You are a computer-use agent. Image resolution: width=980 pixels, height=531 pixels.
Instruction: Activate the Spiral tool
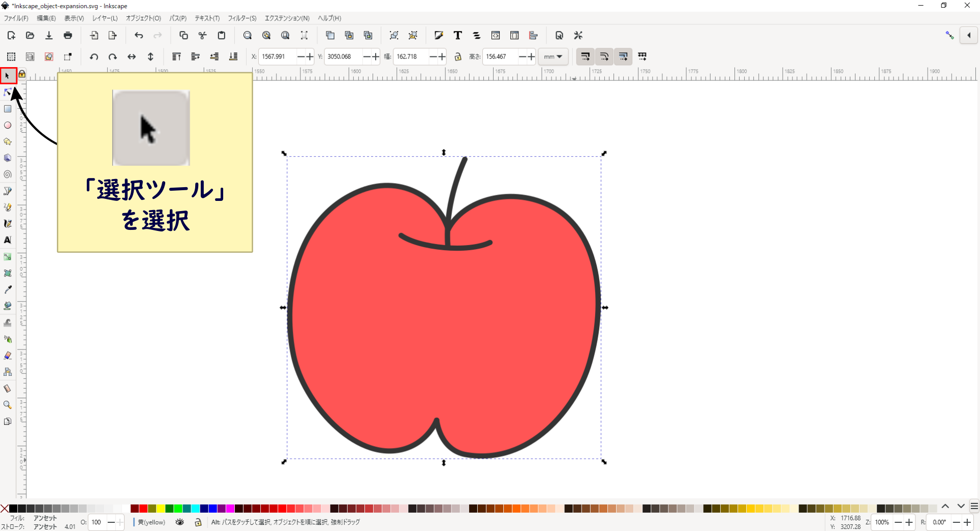(8, 174)
